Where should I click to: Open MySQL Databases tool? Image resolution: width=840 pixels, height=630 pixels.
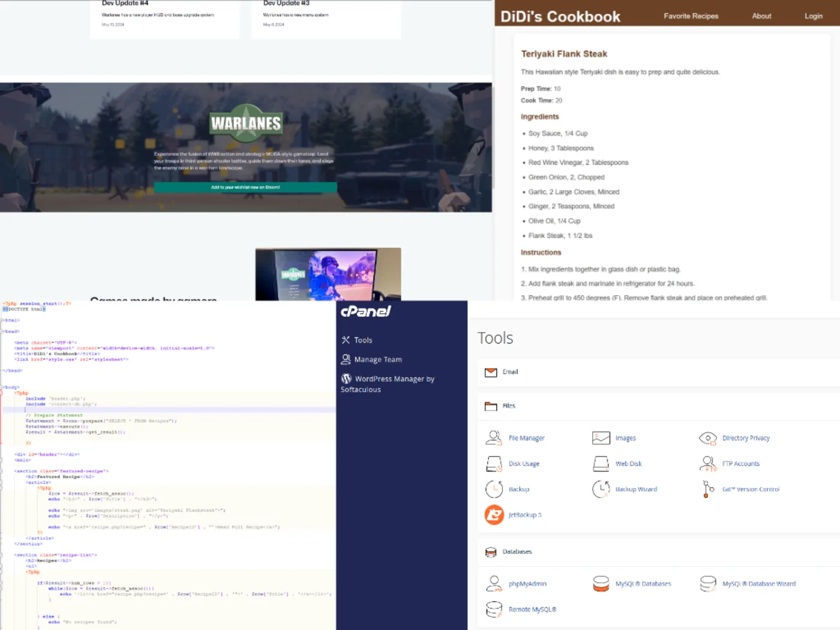643,584
